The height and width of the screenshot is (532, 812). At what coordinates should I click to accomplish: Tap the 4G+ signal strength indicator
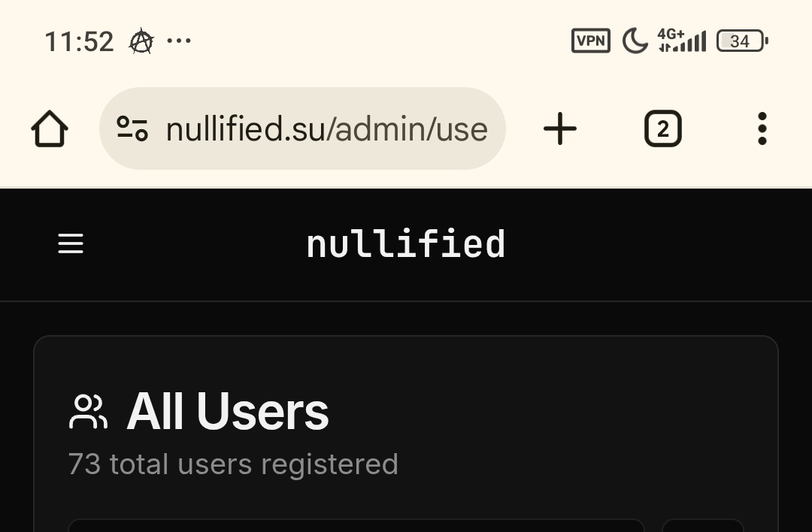coord(681,41)
